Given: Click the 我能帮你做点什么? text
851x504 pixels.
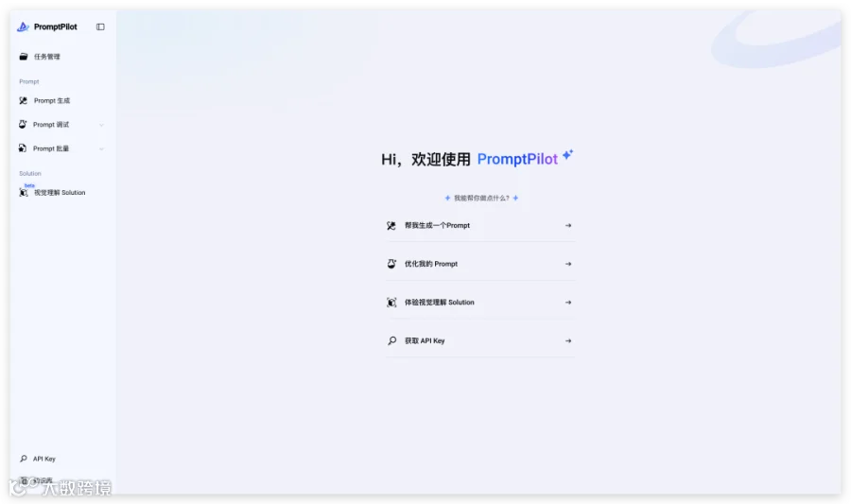Looking at the screenshot, I should 481,198.
